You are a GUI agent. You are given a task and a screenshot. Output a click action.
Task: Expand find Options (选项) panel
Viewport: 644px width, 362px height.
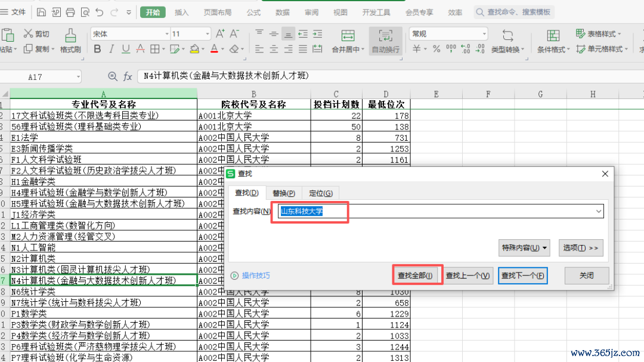pos(581,247)
